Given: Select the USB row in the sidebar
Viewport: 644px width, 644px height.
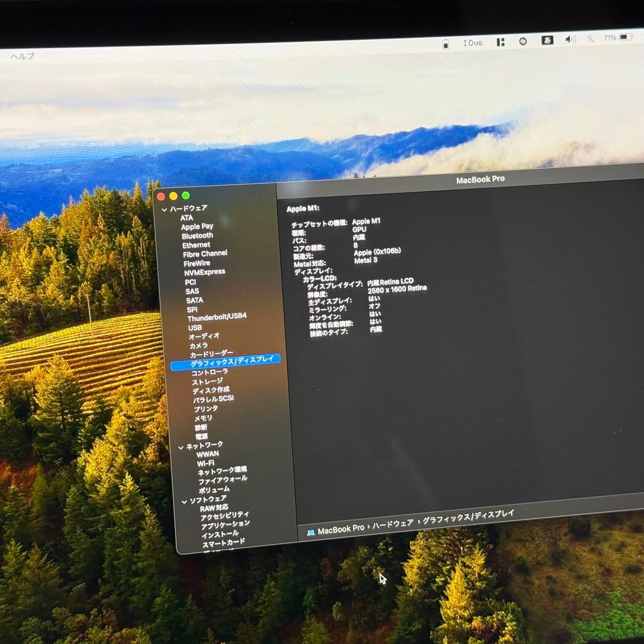Looking at the screenshot, I should click(x=194, y=328).
